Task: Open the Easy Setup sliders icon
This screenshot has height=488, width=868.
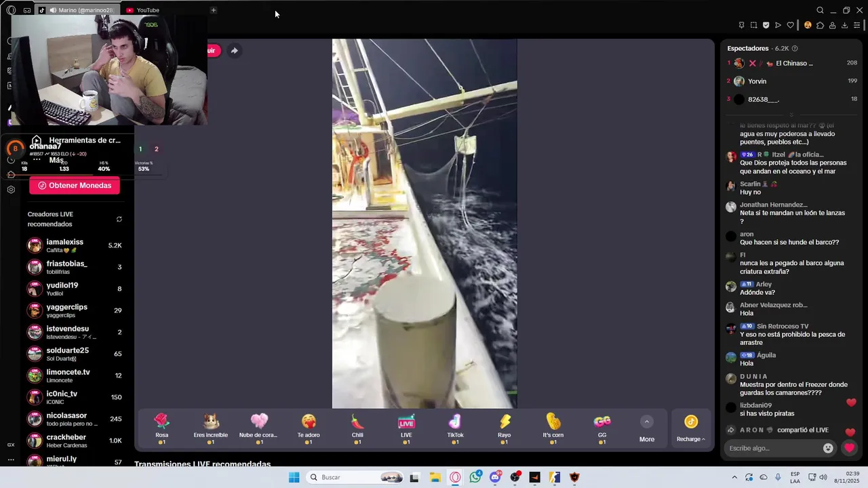Action: [x=856, y=25]
